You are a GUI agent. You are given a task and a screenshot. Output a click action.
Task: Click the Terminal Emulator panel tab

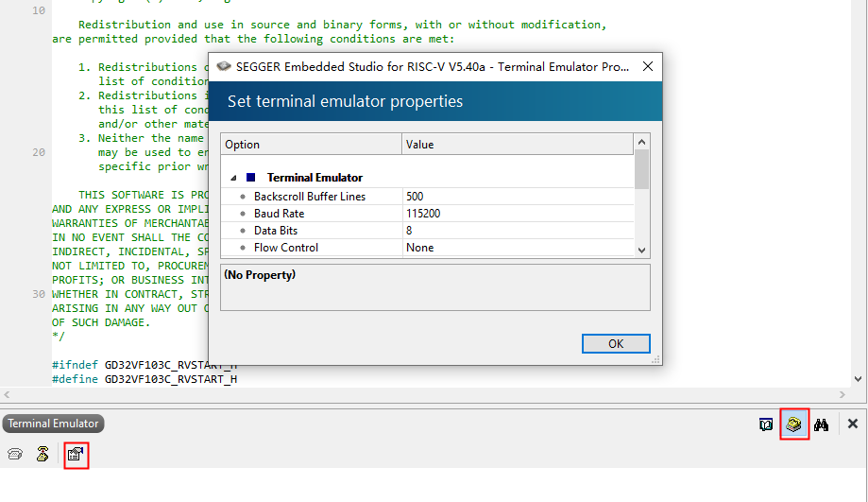tap(53, 424)
